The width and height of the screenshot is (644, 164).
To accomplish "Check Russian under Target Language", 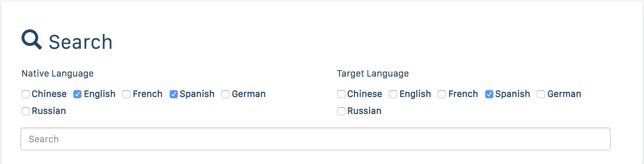I will pyautogui.click(x=341, y=111).
